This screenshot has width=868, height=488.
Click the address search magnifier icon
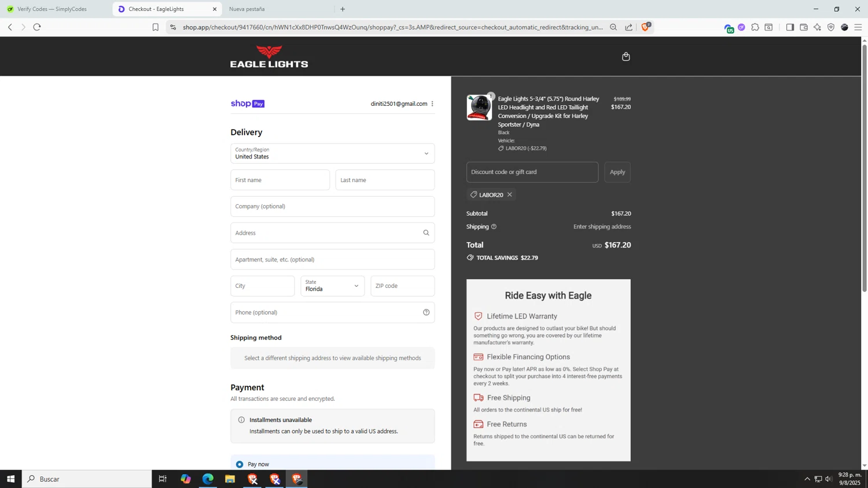click(426, 233)
